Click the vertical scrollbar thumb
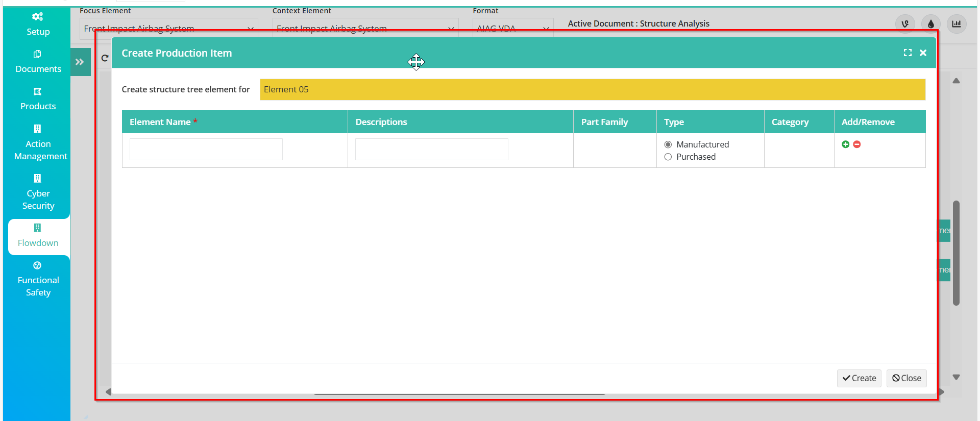This screenshot has width=980, height=421. coord(957,253)
